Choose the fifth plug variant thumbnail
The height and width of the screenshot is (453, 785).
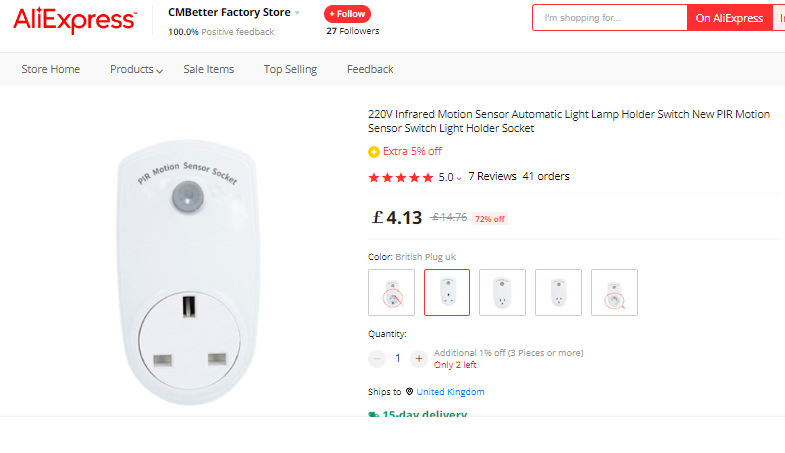click(614, 292)
